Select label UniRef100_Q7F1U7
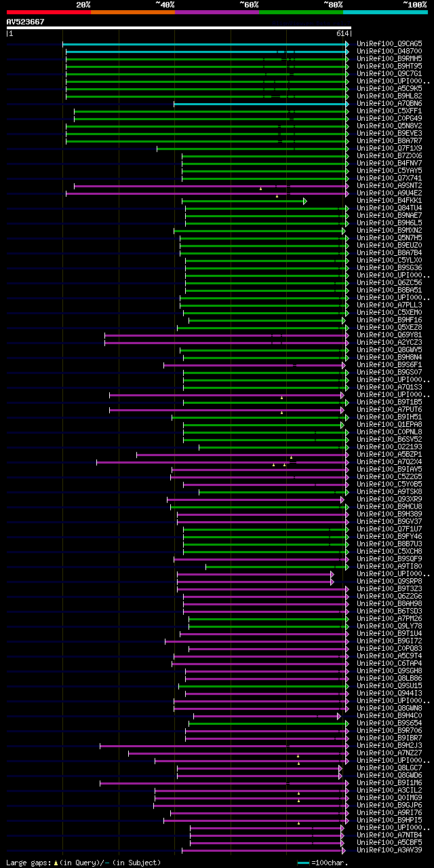Viewport: 434px width, 868px height. (x=389, y=529)
